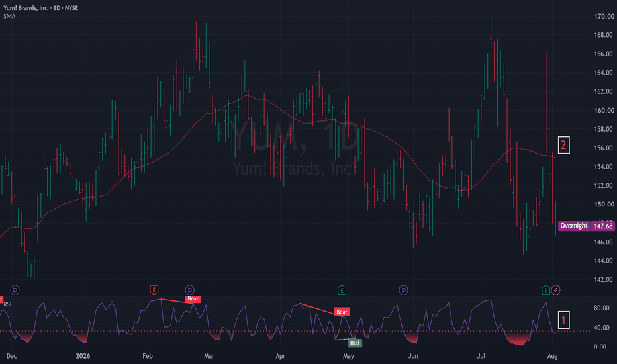Click the 142.00 price axis label
Image resolution: width=617 pixels, height=364 pixels.
(604, 280)
